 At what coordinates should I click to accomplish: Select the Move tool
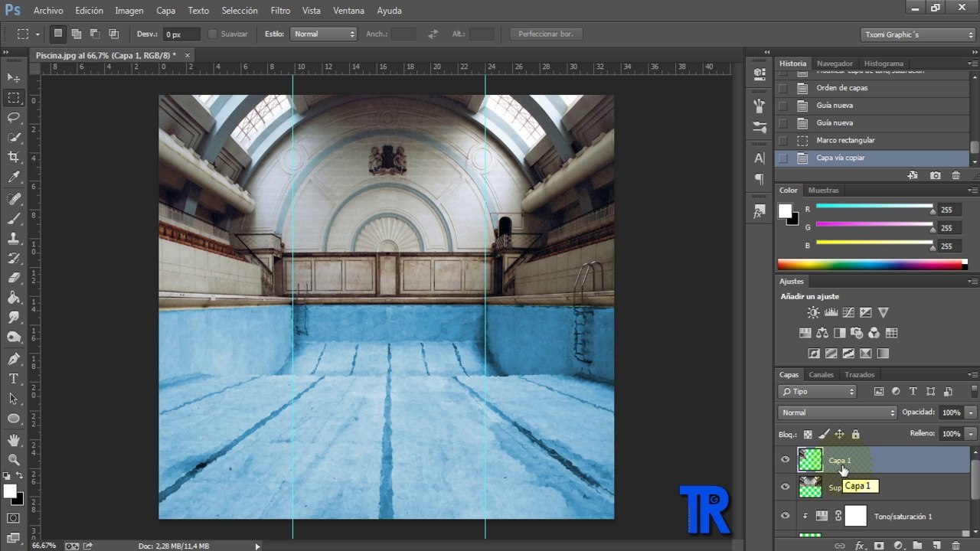tap(14, 78)
